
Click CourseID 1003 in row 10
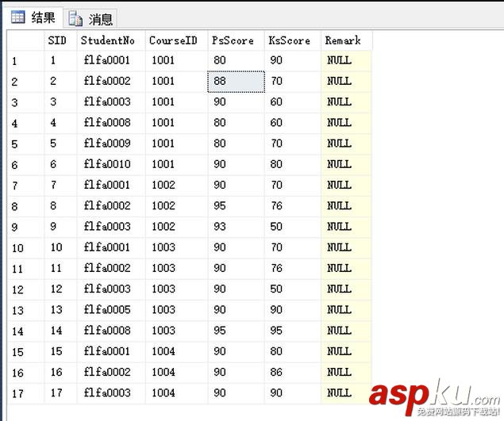click(x=176, y=248)
